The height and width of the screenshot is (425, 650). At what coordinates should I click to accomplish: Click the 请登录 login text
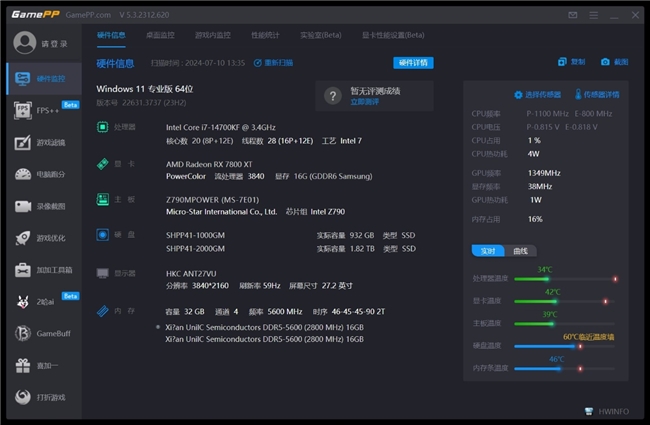point(54,44)
